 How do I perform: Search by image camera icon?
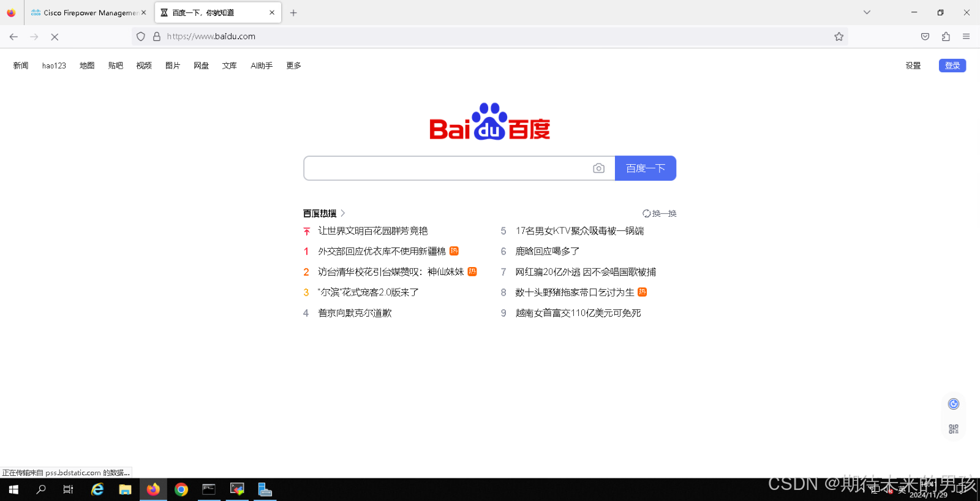point(599,168)
